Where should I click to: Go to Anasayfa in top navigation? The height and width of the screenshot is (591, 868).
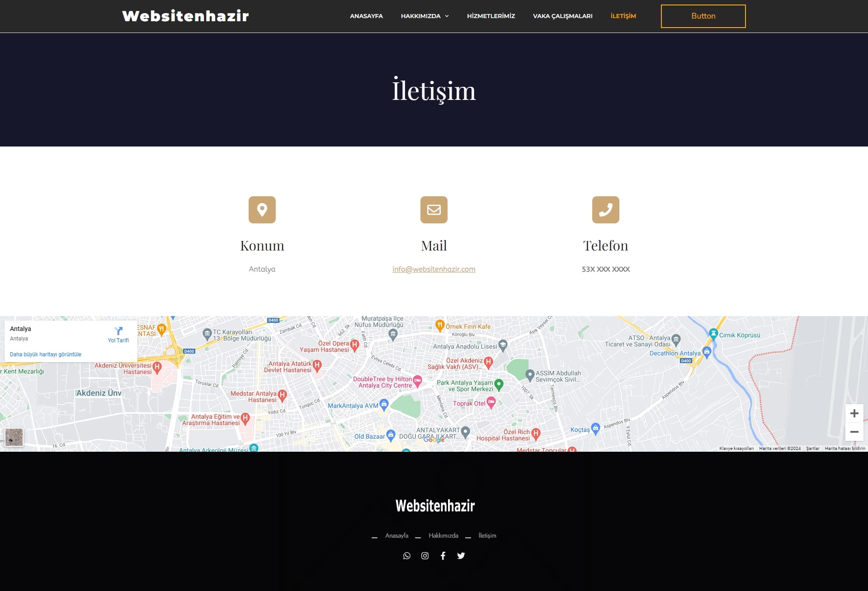point(366,16)
